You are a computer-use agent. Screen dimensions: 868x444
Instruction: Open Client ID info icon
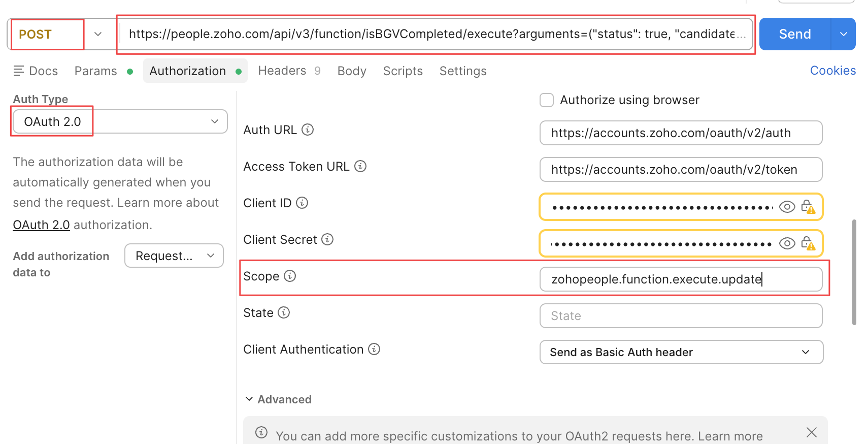pos(302,203)
